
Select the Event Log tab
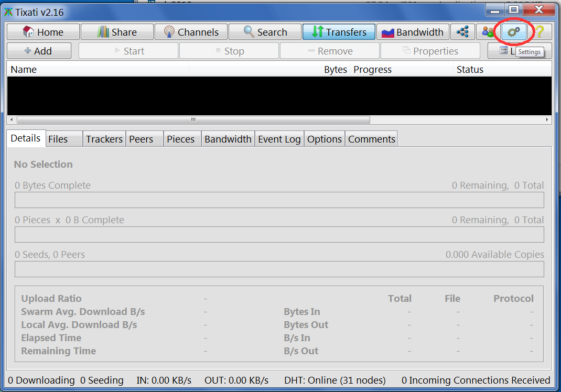click(x=279, y=139)
